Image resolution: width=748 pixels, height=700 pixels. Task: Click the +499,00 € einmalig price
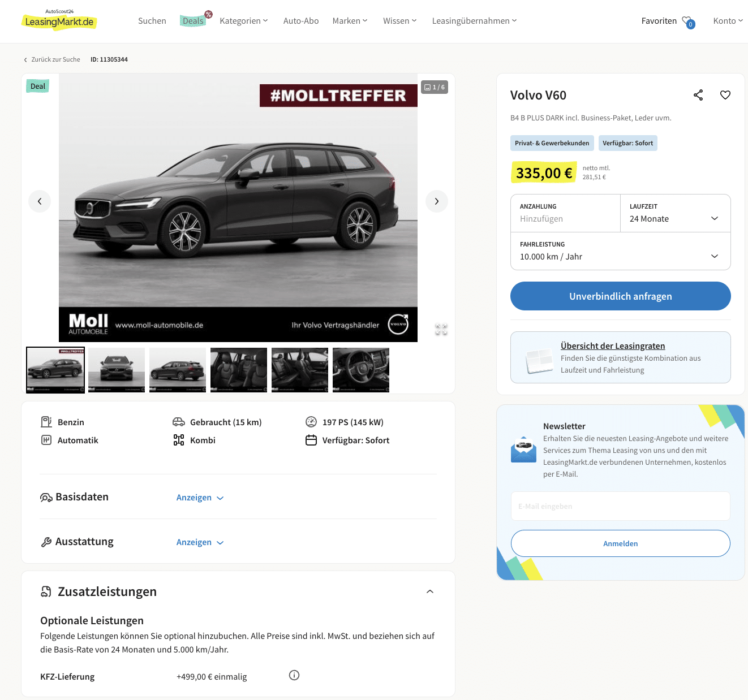tap(212, 677)
